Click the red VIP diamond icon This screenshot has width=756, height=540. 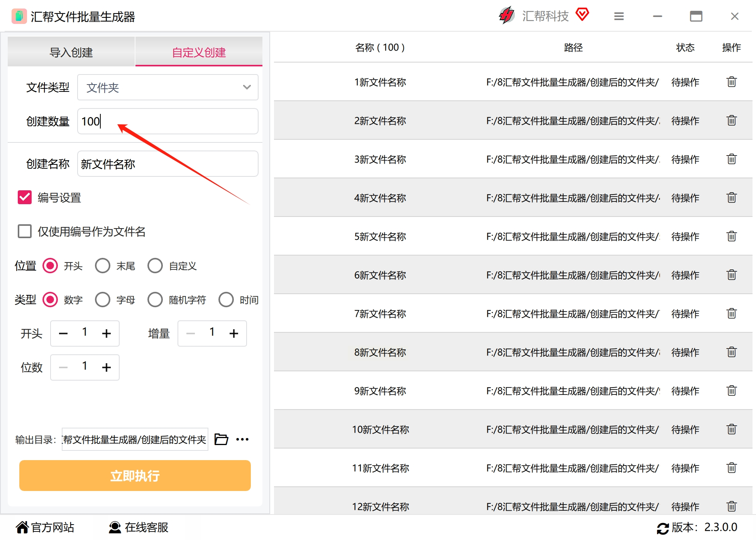(582, 15)
